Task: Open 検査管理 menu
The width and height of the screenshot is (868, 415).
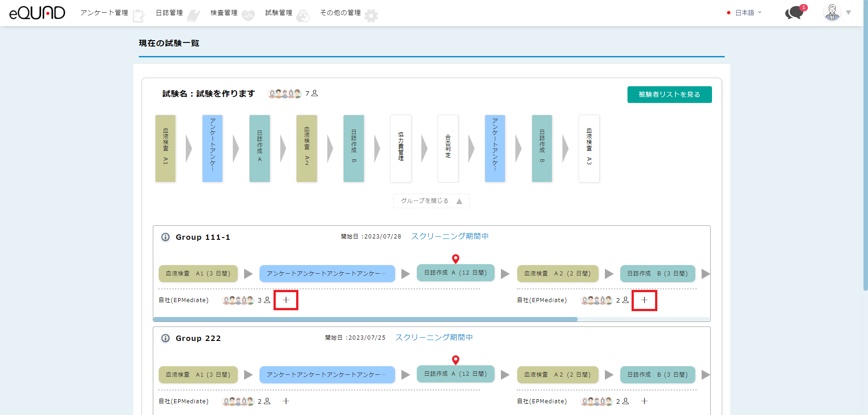Action: [224, 13]
